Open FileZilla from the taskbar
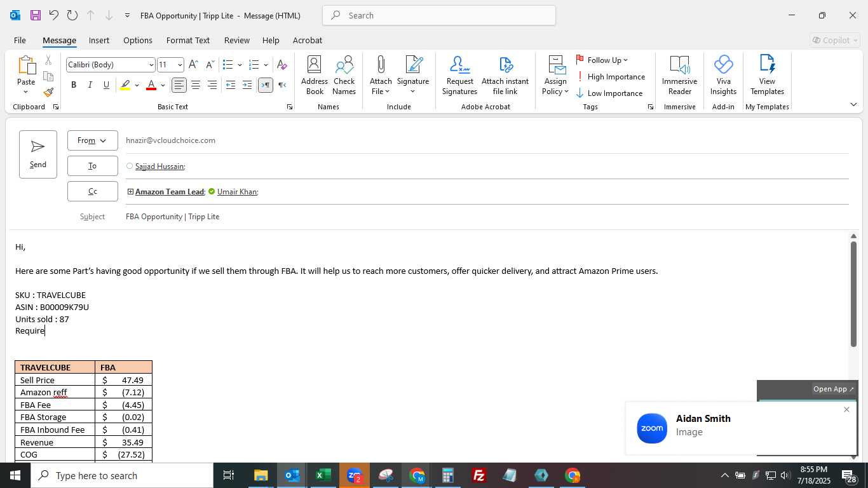Screen dimensions: 868x488 tap(479, 475)
